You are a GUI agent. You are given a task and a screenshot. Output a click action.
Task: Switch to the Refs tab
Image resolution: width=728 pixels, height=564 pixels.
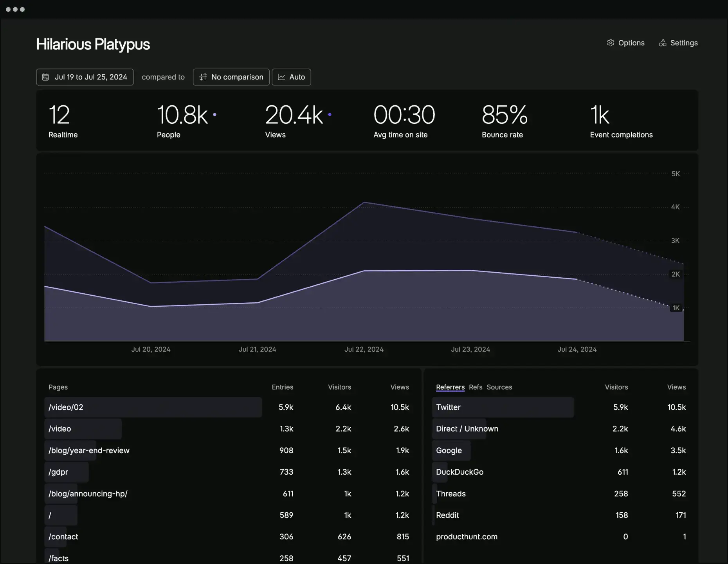476,387
